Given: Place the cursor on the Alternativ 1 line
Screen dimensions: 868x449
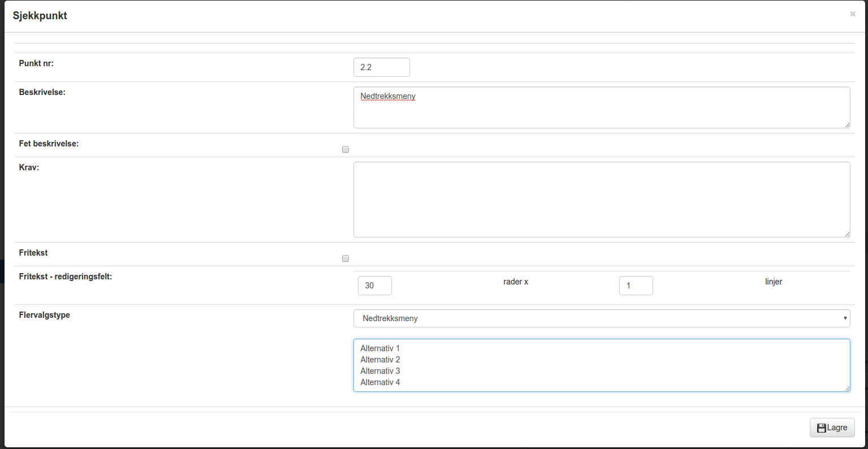Looking at the screenshot, I should 380,348.
